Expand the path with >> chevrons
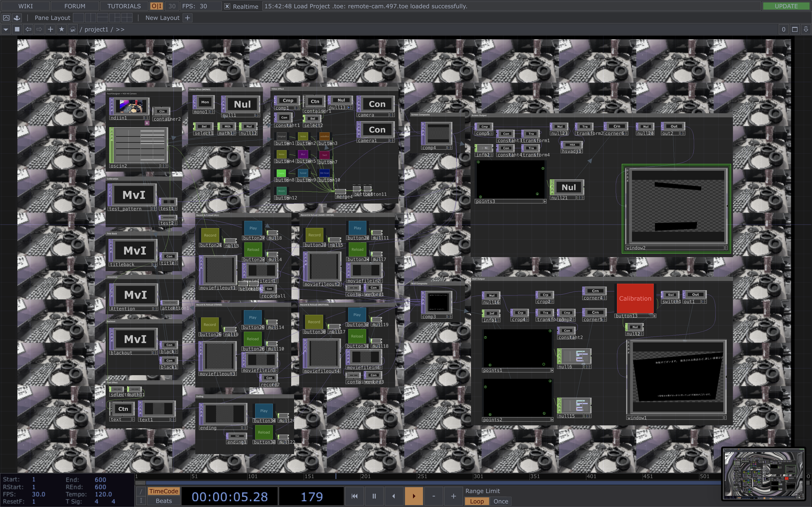This screenshot has width=812, height=507. tap(120, 29)
